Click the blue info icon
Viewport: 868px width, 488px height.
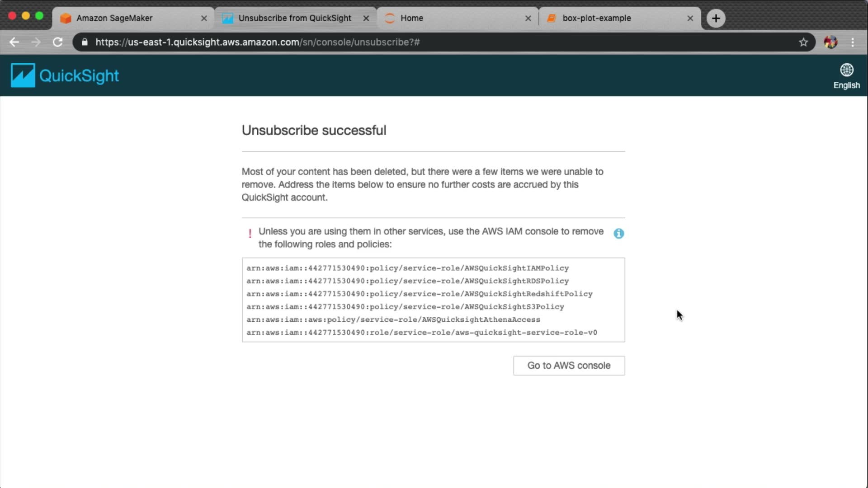618,234
